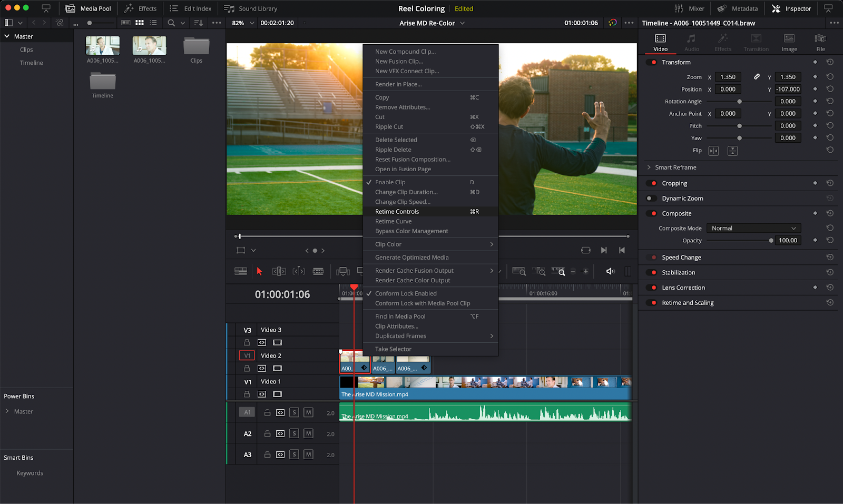Switch media pool to thumbnail grid view
The width and height of the screenshot is (843, 504).
pyautogui.click(x=140, y=23)
